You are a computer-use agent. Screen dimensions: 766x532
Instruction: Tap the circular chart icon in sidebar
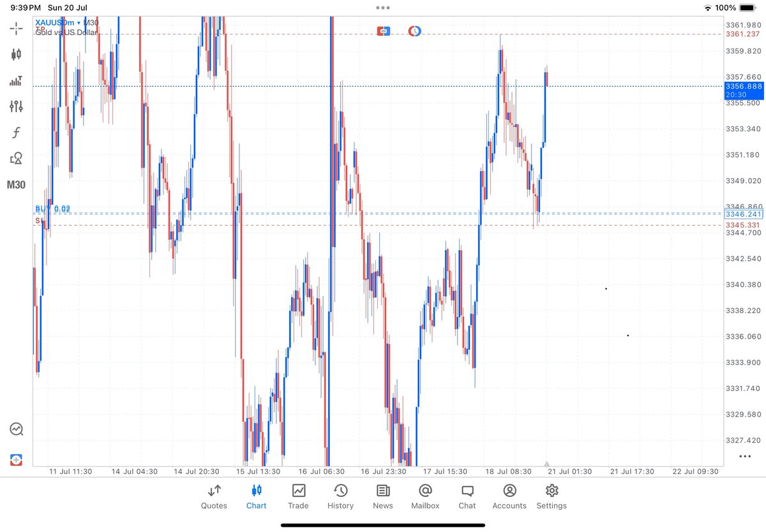coord(17,429)
